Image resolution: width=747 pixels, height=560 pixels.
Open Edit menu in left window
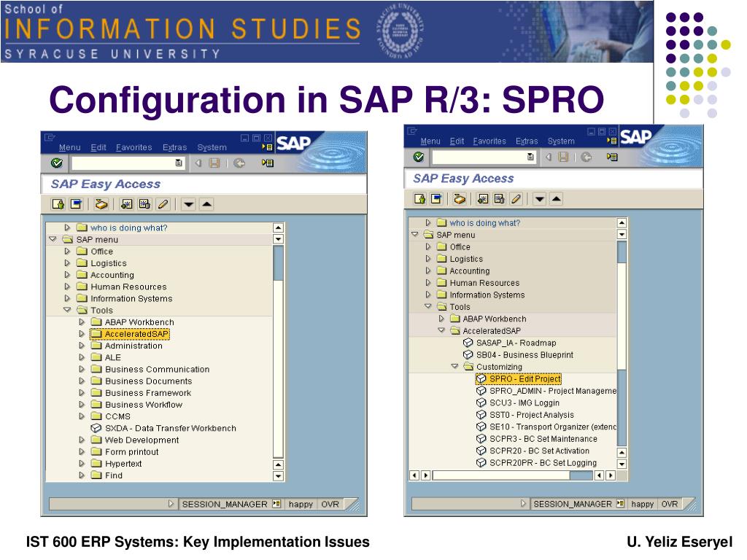click(x=98, y=147)
